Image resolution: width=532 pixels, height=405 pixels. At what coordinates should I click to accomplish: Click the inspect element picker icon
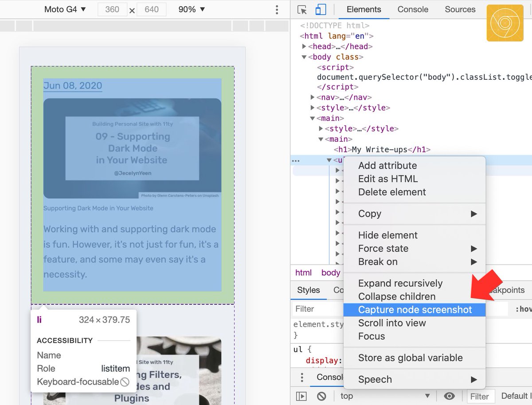tap(302, 10)
